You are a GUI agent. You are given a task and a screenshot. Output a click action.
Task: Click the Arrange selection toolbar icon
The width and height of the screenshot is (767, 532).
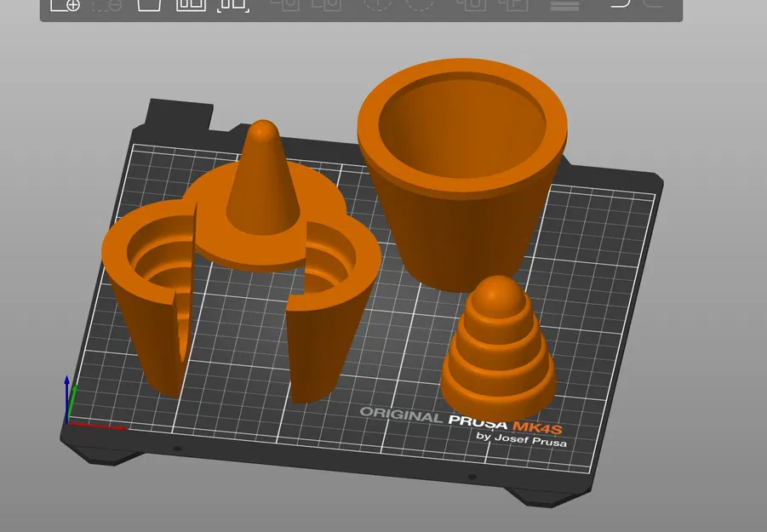pos(233,5)
